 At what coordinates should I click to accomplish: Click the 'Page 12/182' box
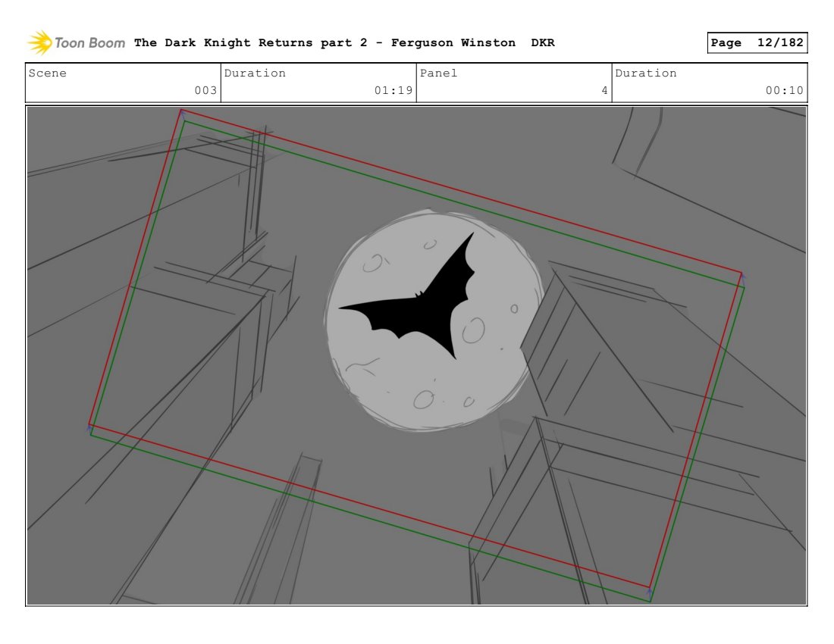click(757, 42)
